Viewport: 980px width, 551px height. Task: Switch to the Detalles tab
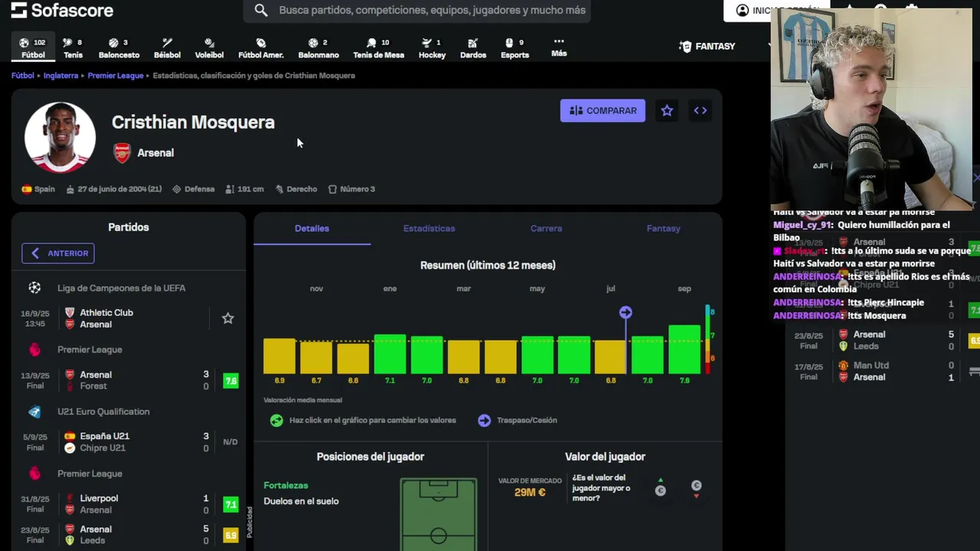(x=312, y=229)
